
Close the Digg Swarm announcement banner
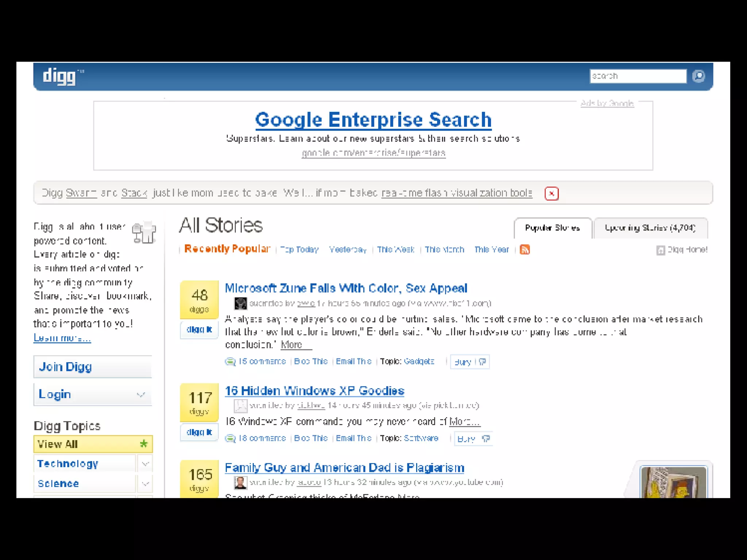click(551, 193)
